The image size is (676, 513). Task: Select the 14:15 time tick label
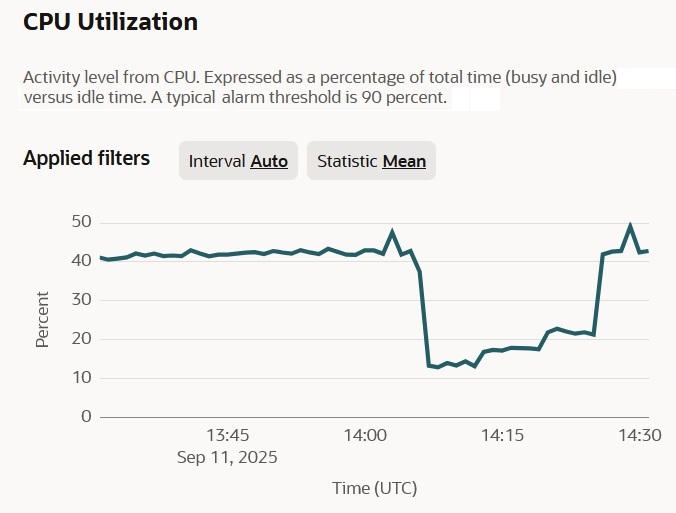503,435
